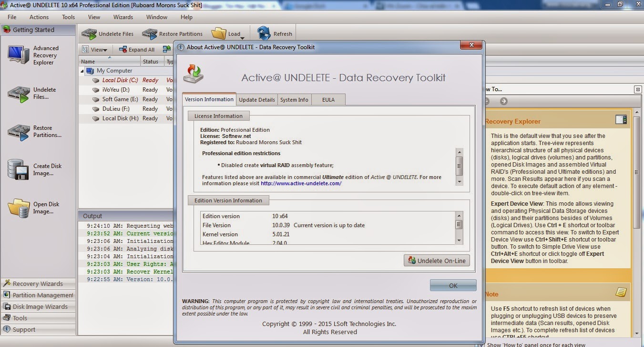Click Expand All in device toolbar
644x347 pixels.
tap(137, 49)
